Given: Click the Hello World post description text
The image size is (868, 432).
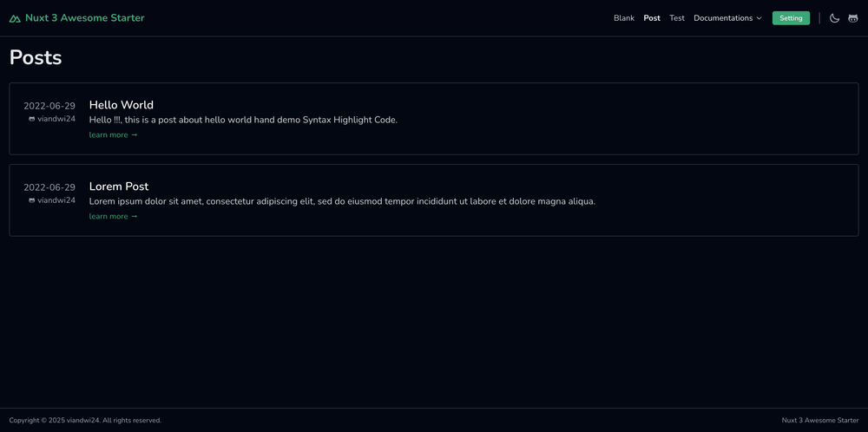Looking at the screenshot, I should pos(243,120).
